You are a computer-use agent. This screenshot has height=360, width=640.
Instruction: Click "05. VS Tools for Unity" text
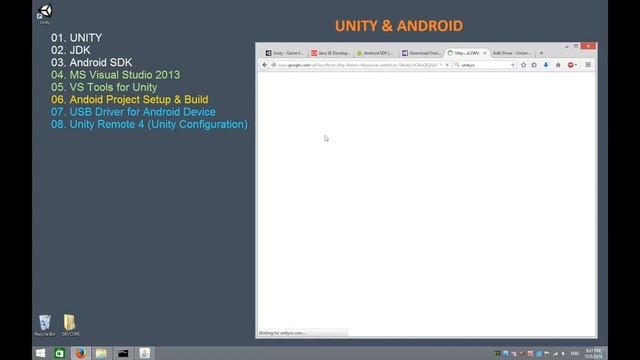[x=104, y=87]
